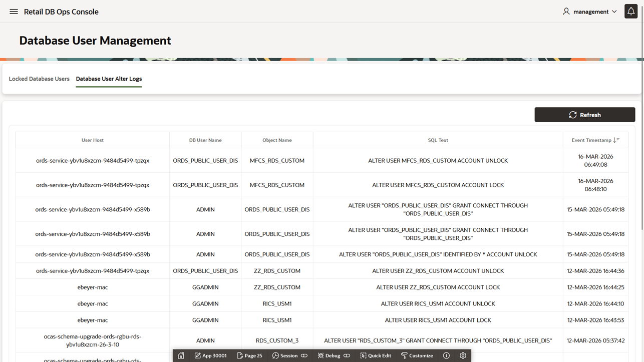Open developer toolbar settings gear
Viewport: 644px width, 362px height.
point(463,355)
